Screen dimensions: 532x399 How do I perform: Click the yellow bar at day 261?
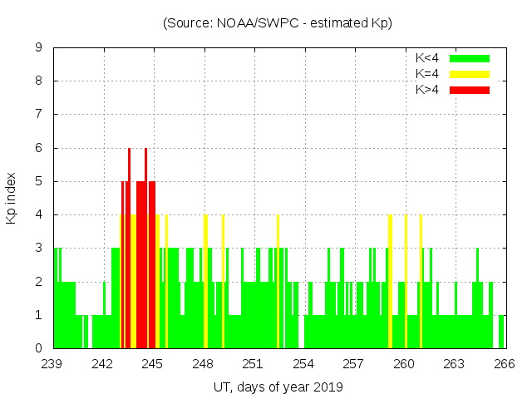(421, 283)
